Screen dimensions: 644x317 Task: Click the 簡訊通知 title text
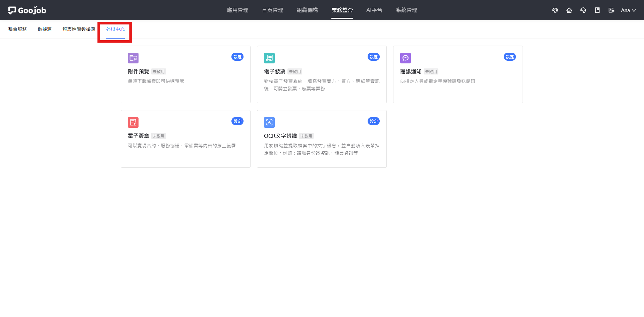pyautogui.click(x=411, y=71)
